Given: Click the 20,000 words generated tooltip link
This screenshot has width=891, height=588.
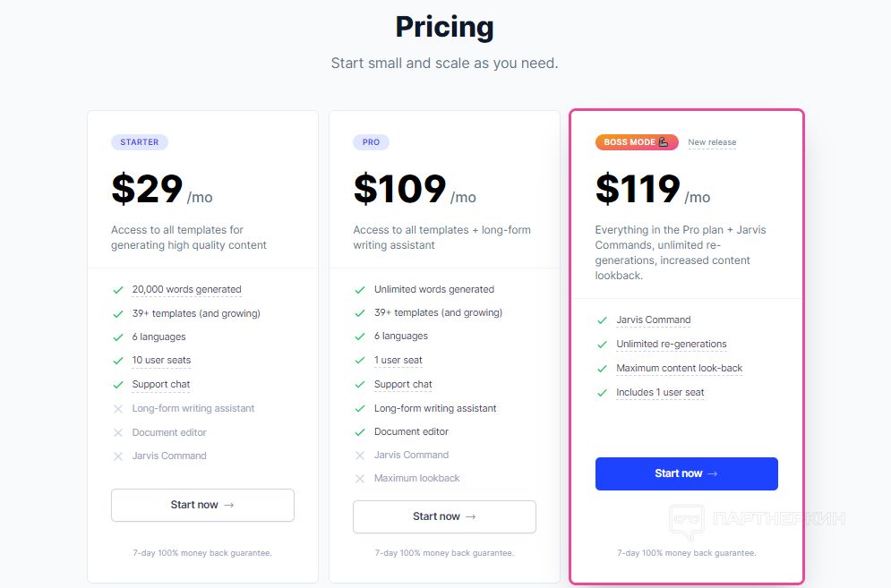Looking at the screenshot, I should (186, 289).
